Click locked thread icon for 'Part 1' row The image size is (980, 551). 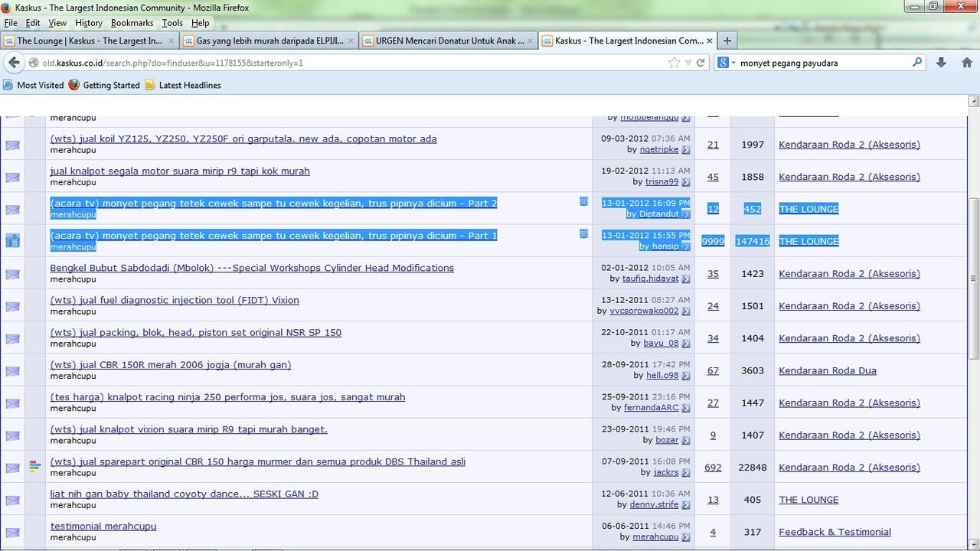12,240
